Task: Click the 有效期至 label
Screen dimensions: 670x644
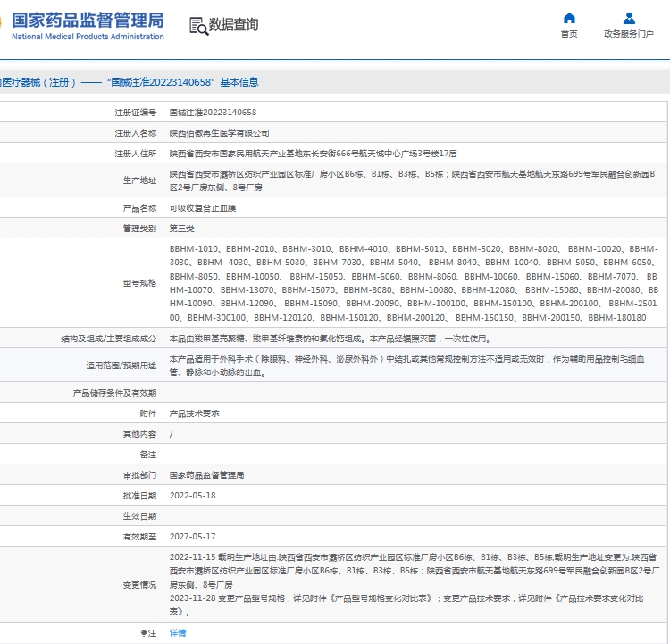Action: coord(139,537)
